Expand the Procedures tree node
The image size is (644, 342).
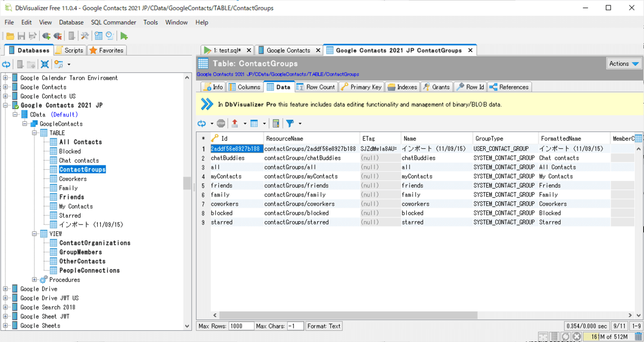click(x=35, y=280)
